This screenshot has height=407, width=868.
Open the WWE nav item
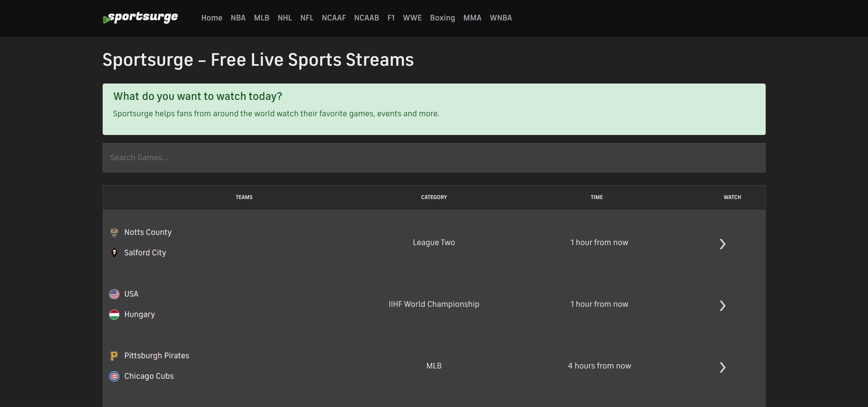point(412,18)
